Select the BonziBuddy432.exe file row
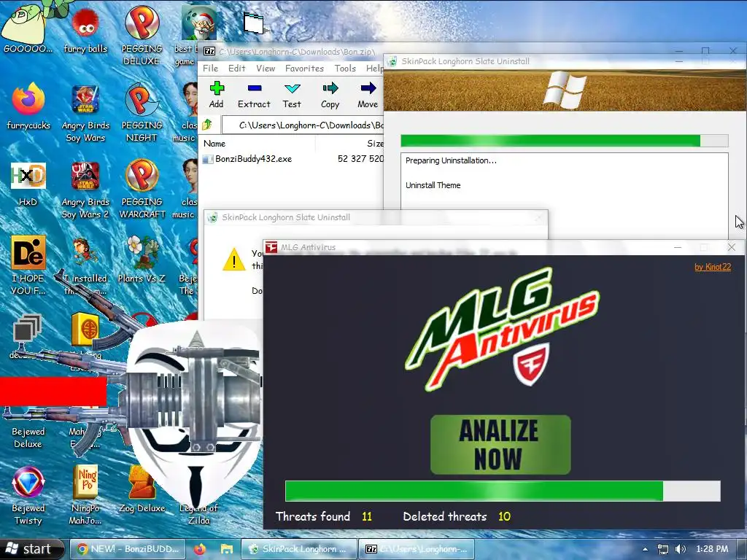Viewport: 747px width, 560px height. [293, 159]
